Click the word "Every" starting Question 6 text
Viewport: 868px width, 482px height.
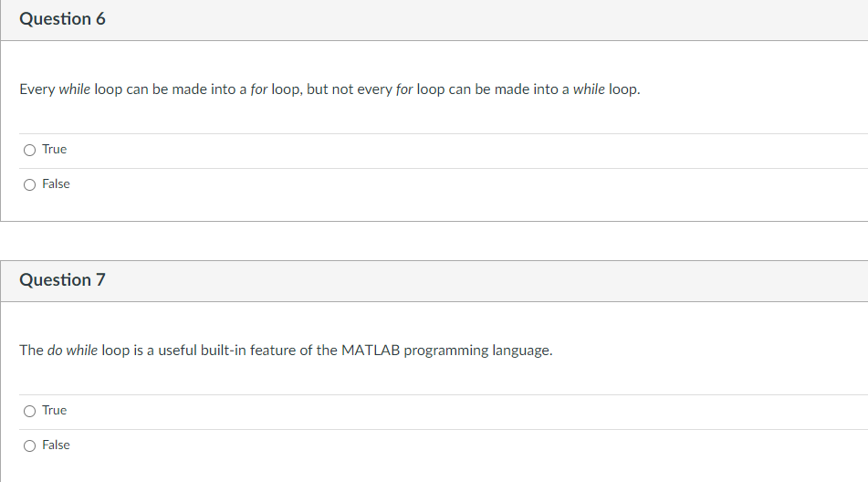37,89
